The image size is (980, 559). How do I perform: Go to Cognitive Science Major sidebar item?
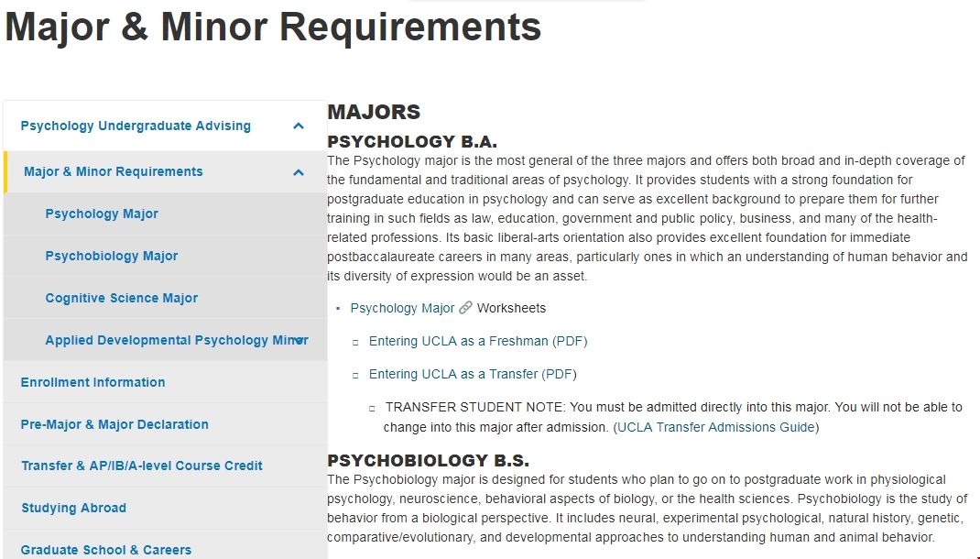(122, 298)
